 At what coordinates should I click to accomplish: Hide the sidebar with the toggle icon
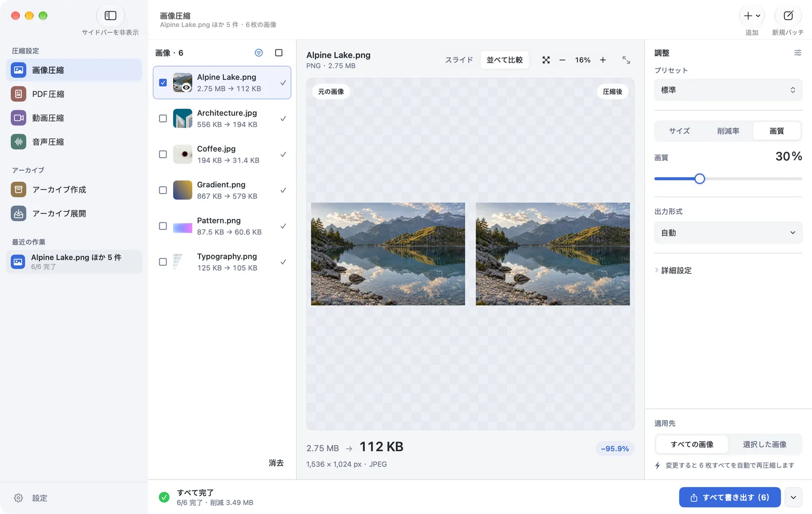pyautogui.click(x=110, y=16)
